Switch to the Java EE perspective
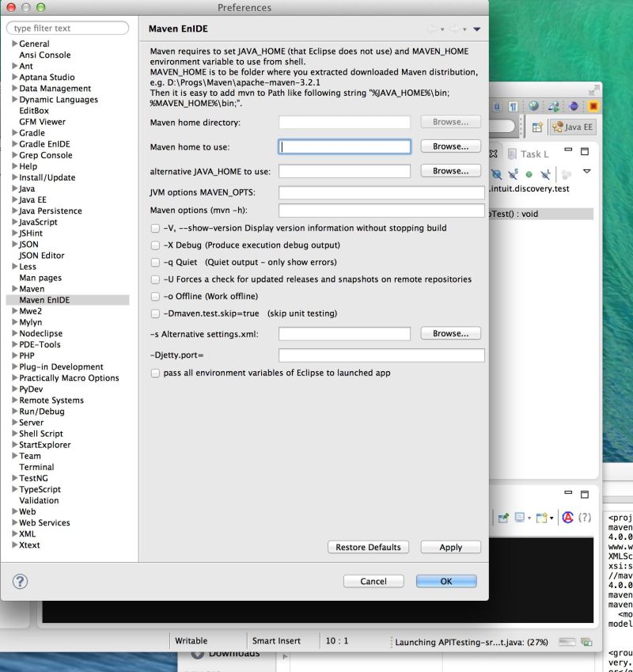The width and height of the screenshot is (633, 672). coord(574,127)
